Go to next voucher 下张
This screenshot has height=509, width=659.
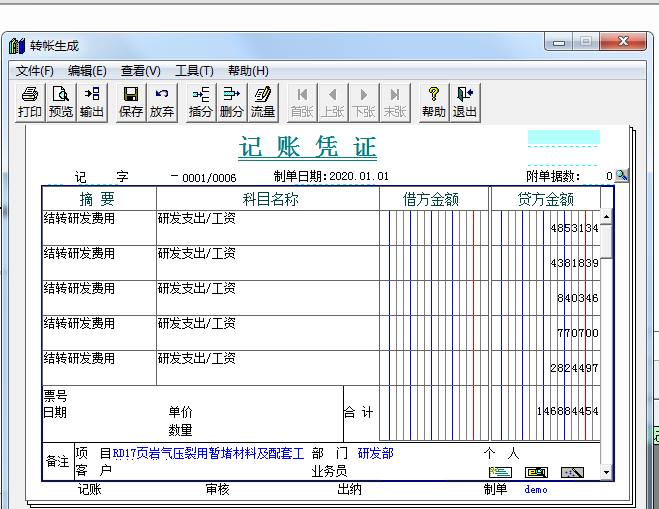[x=364, y=103]
